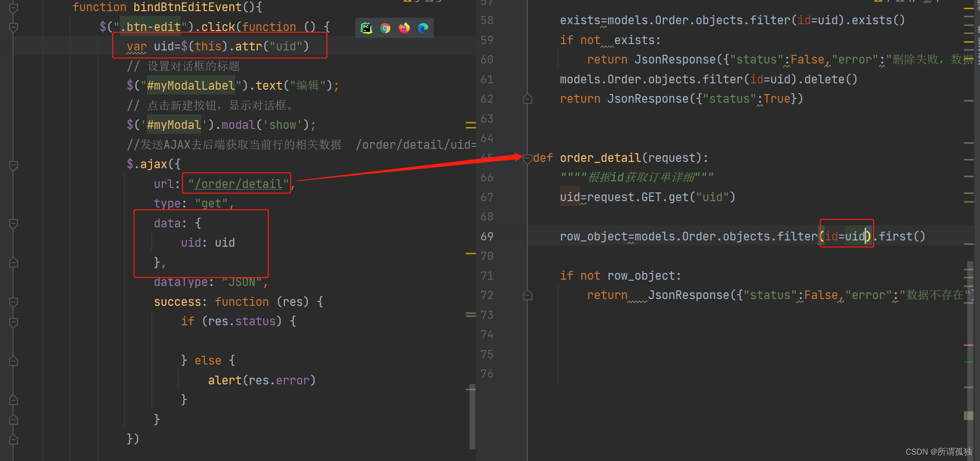Click the "/order/detail" url string

pos(238,184)
